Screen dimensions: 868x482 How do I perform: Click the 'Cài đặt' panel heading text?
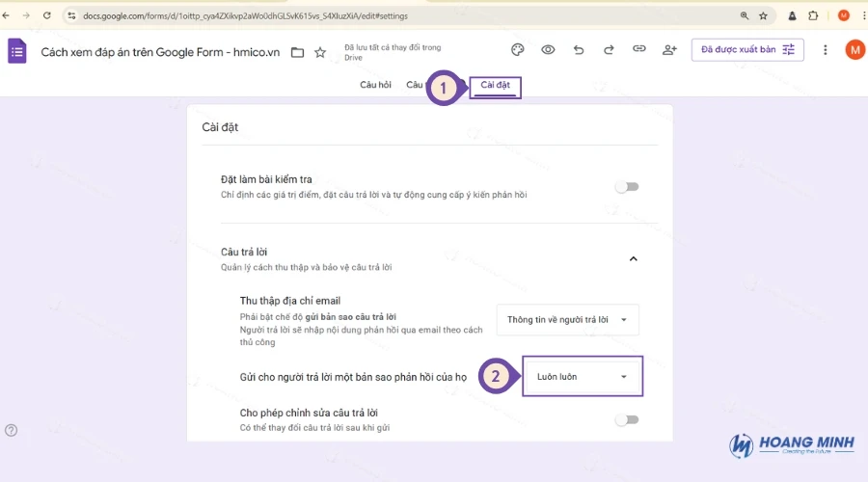(x=220, y=127)
